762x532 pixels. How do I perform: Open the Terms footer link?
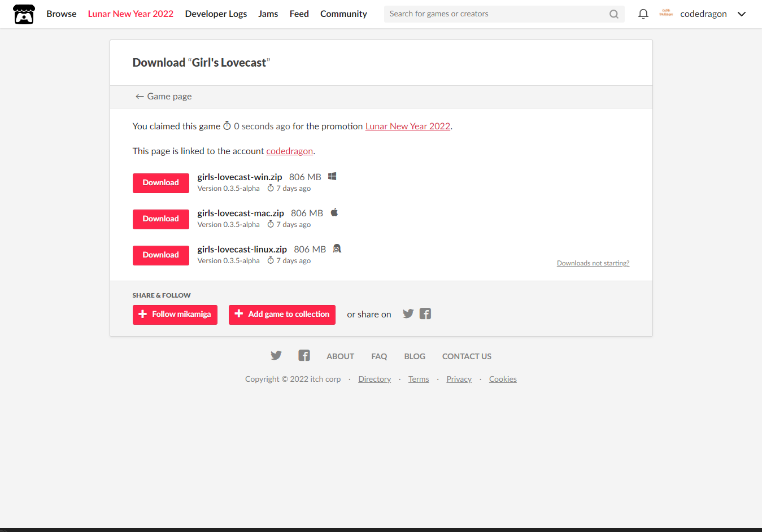point(419,379)
